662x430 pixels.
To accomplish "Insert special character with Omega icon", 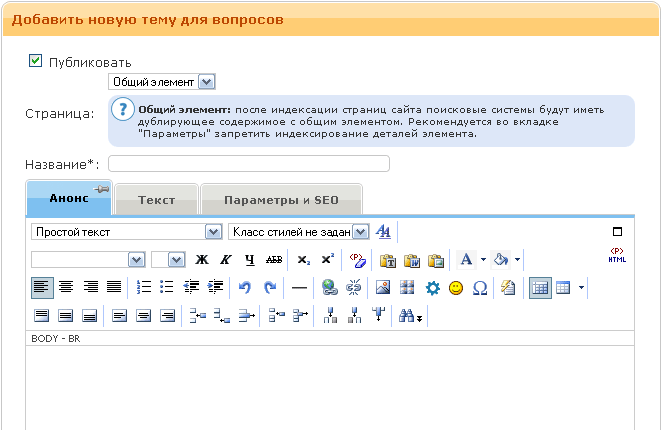I will coord(479,288).
